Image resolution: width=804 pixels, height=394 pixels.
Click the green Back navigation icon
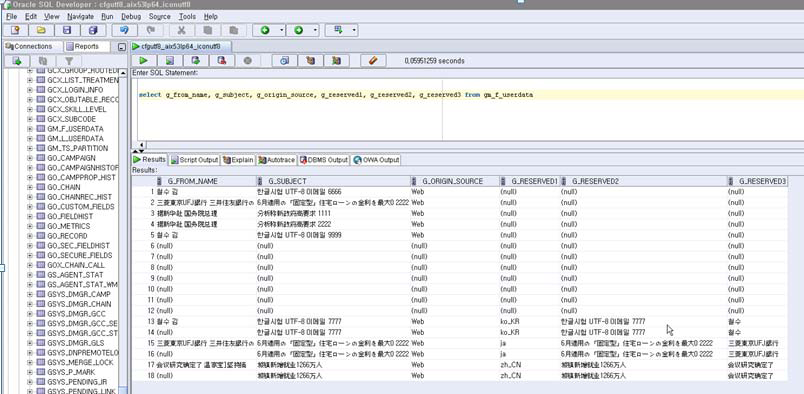pyautogui.click(x=265, y=30)
